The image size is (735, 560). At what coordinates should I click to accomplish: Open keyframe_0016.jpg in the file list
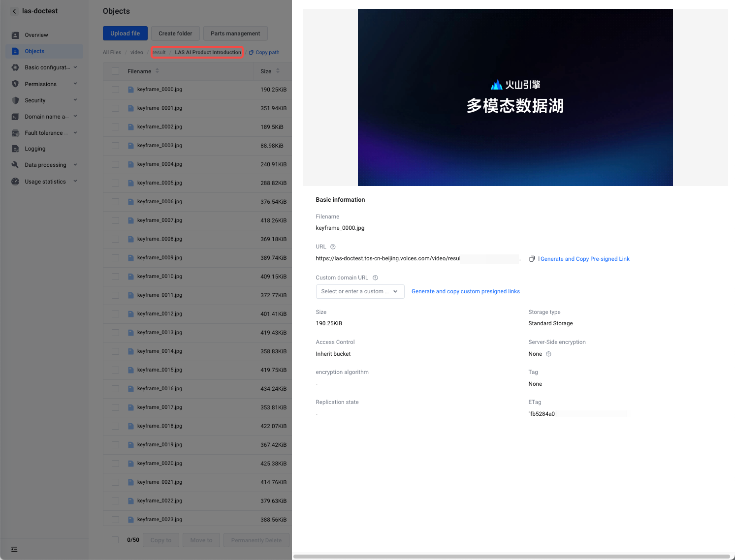click(x=160, y=389)
